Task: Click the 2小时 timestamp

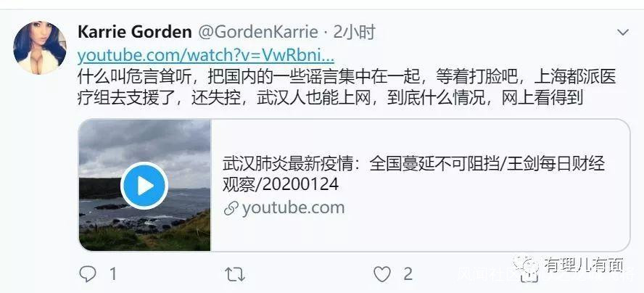Action: [355, 32]
